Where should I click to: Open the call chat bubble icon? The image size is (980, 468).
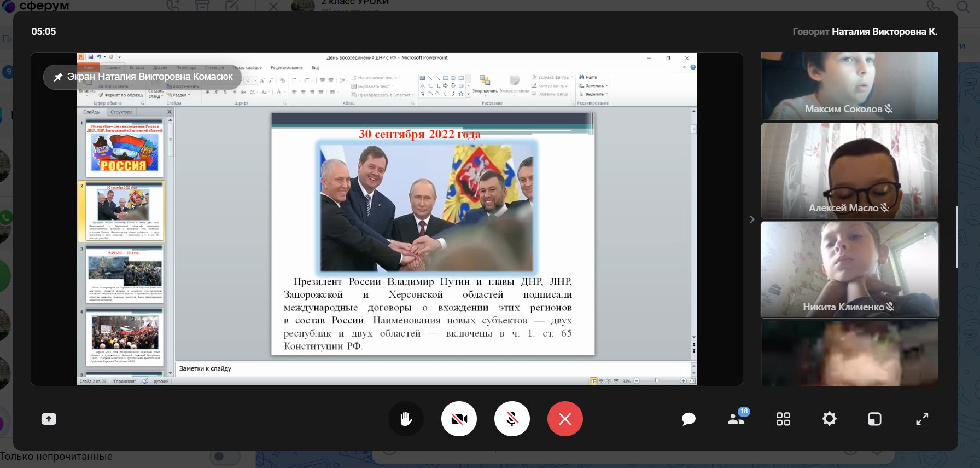pyautogui.click(x=689, y=419)
